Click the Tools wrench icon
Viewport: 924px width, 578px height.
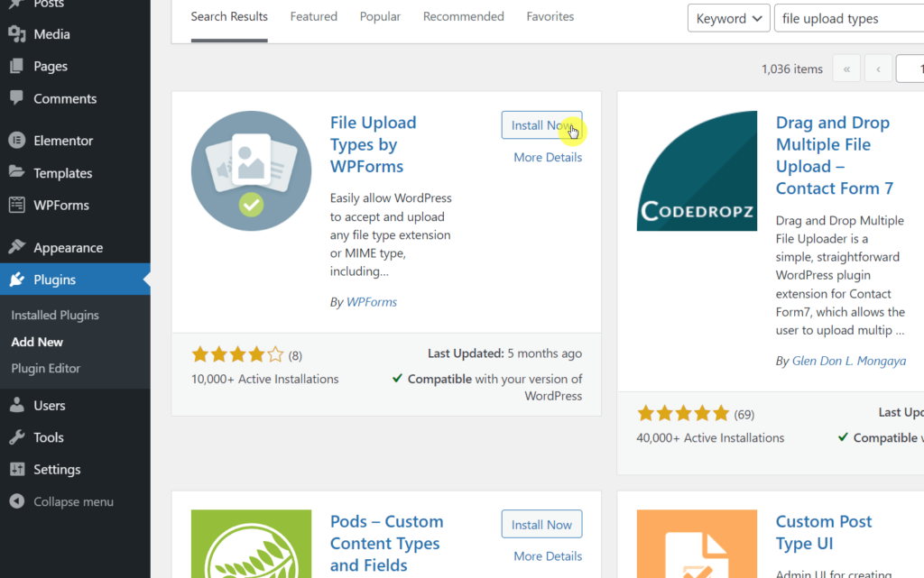coord(17,436)
